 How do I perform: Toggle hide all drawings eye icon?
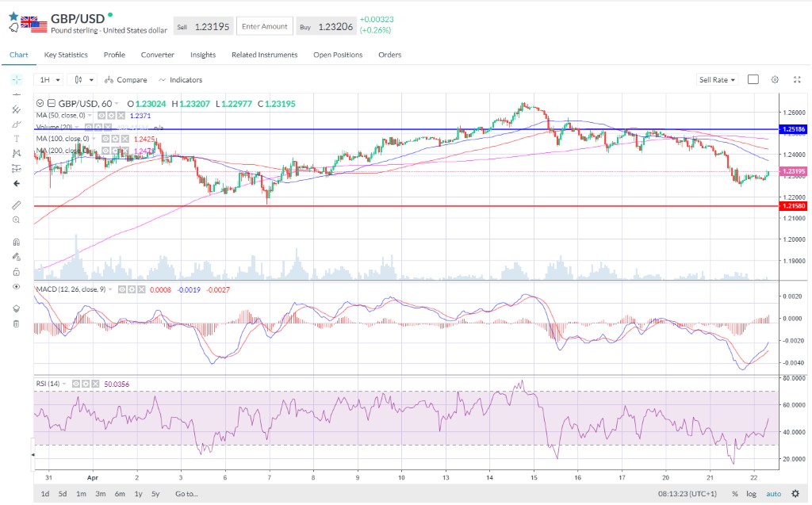click(17, 286)
